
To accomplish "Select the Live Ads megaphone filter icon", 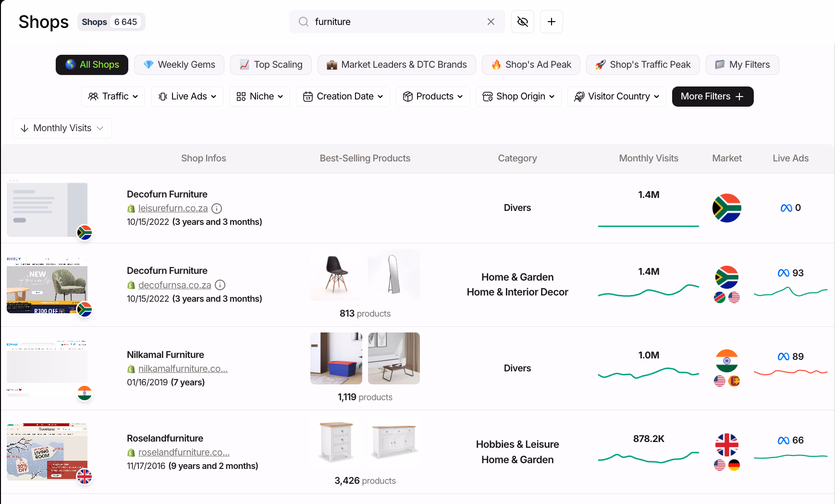I will click(x=162, y=96).
